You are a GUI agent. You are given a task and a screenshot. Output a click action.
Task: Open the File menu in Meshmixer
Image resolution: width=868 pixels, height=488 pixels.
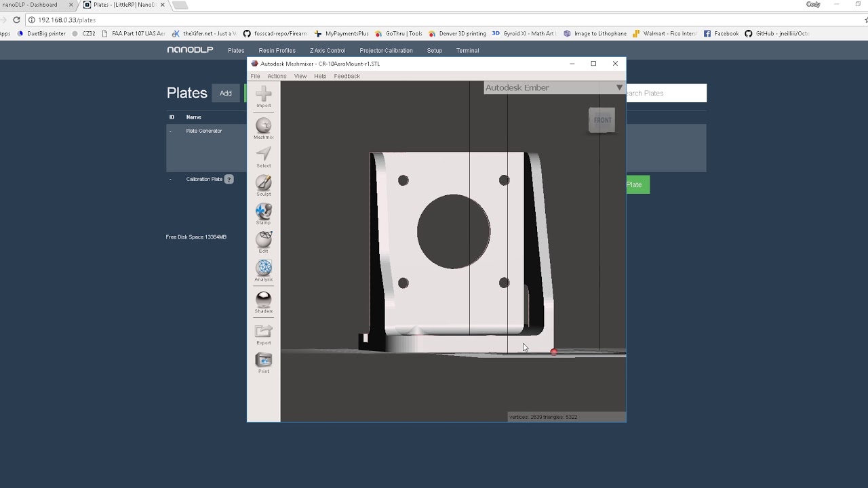[255, 76]
